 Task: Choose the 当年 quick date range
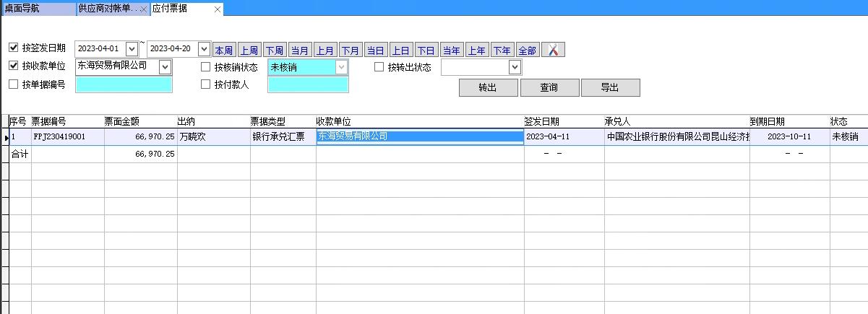(451, 50)
